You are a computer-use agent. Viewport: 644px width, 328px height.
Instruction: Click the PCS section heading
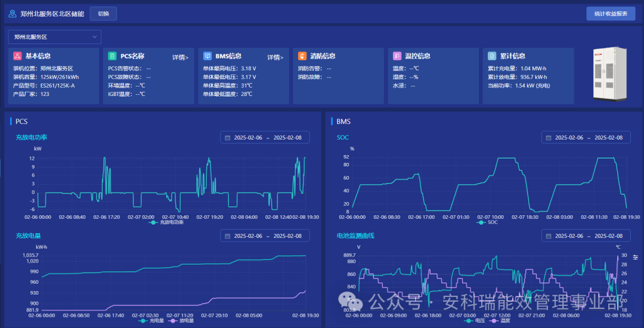click(x=21, y=122)
